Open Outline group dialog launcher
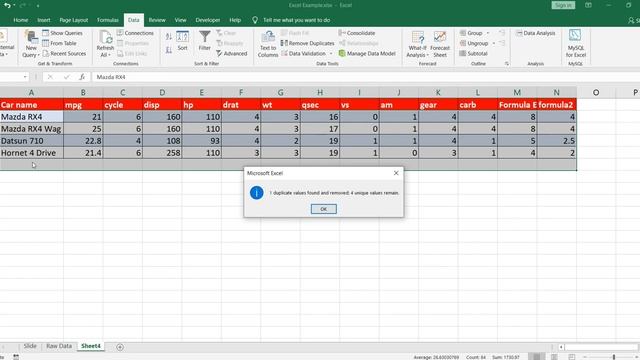640x360 pixels. 507,64
